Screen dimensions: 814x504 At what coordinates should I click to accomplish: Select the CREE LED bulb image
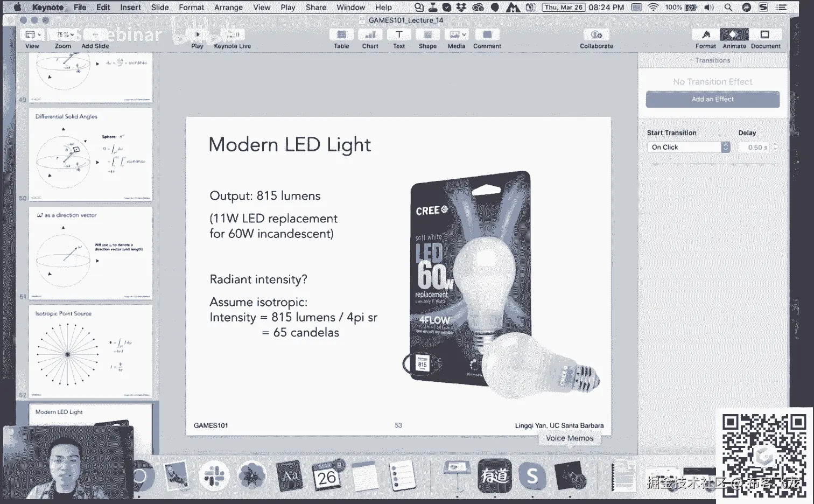coord(501,284)
